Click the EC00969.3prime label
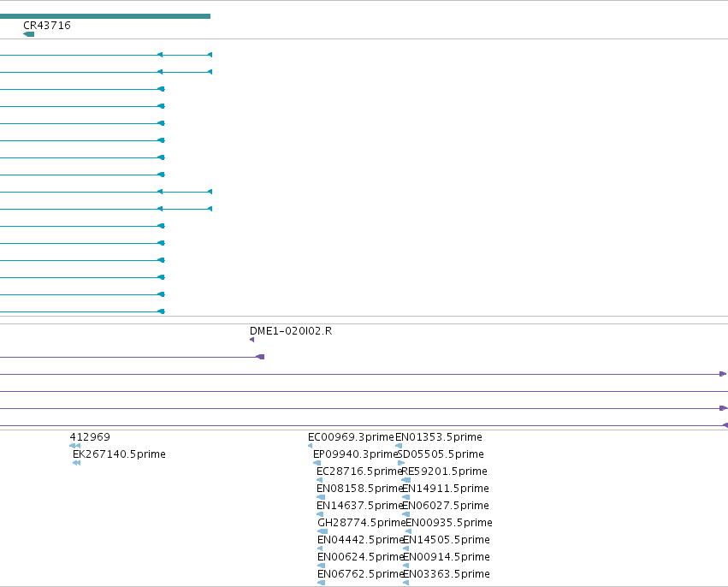The width and height of the screenshot is (728, 587). pos(351,437)
